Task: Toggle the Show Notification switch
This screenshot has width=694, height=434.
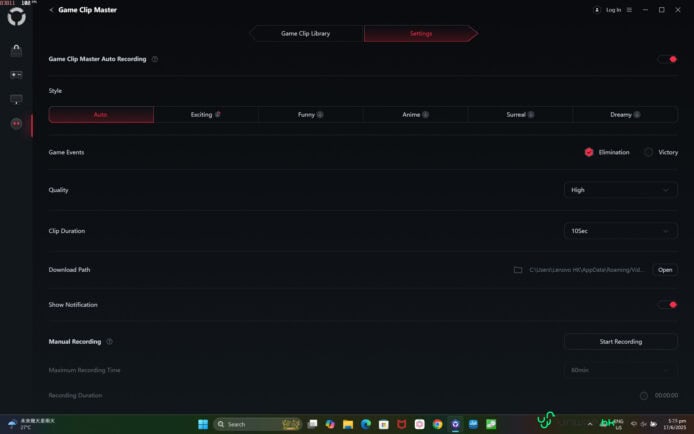Action: (667, 304)
